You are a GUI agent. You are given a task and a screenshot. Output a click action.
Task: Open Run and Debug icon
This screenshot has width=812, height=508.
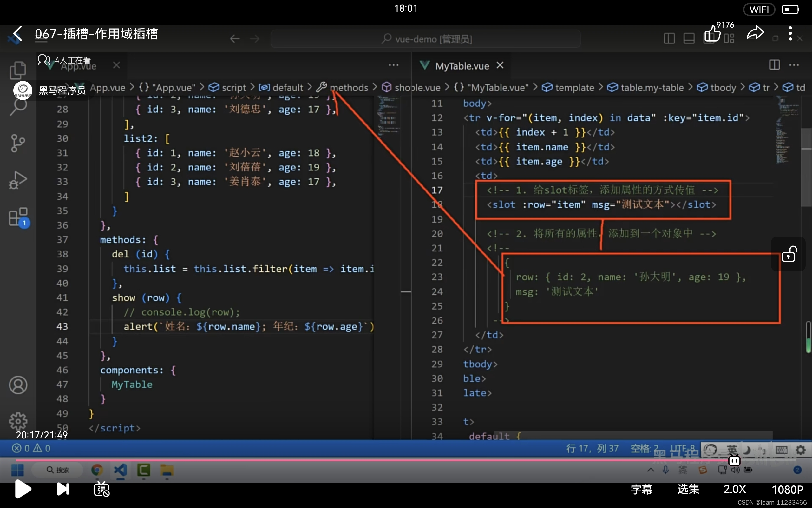pos(18,180)
